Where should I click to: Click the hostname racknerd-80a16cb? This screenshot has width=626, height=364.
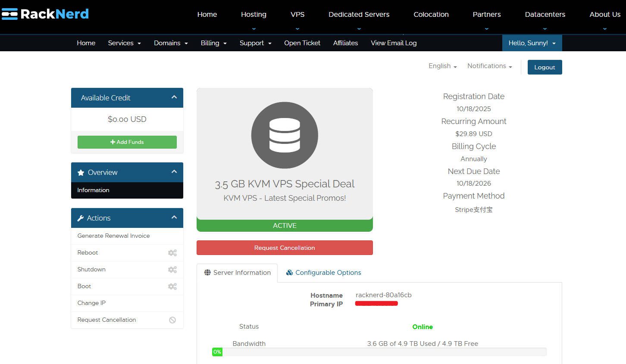click(x=383, y=295)
